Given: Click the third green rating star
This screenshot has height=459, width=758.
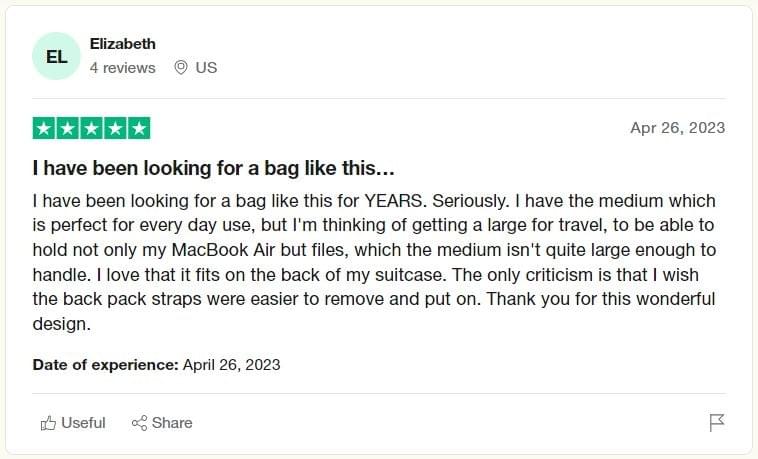Looking at the screenshot, I should point(92,128).
